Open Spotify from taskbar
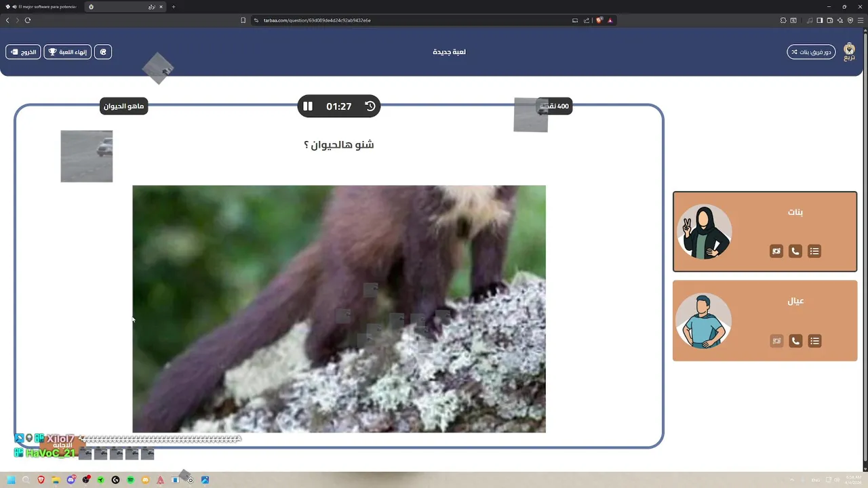Viewport: 868px width, 488px height. tap(130, 480)
